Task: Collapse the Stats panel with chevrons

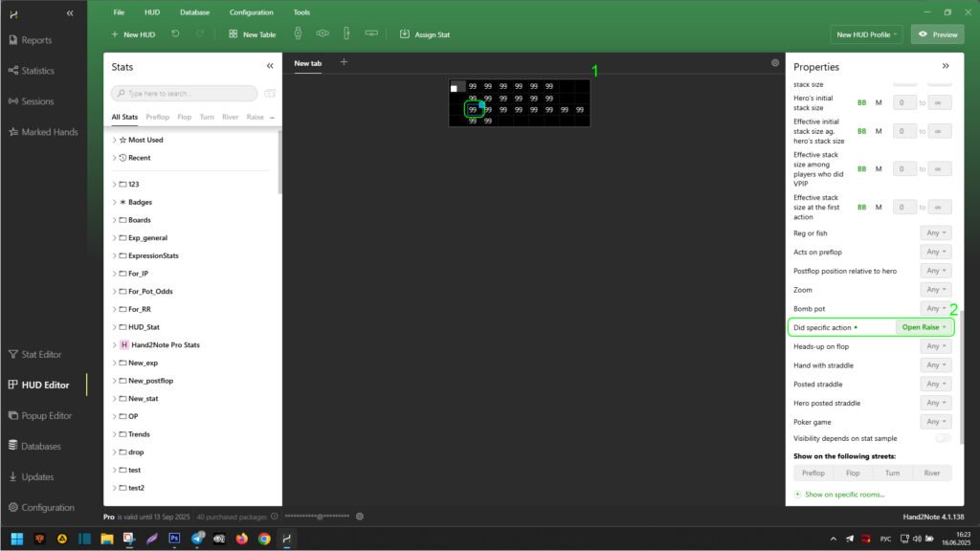Action: (x=270, y=67)
